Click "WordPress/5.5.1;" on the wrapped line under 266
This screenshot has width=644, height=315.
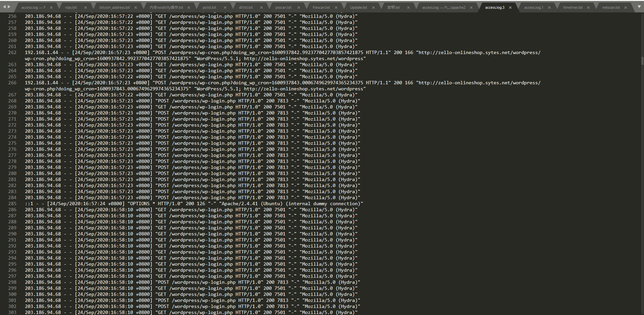(218, 89)
